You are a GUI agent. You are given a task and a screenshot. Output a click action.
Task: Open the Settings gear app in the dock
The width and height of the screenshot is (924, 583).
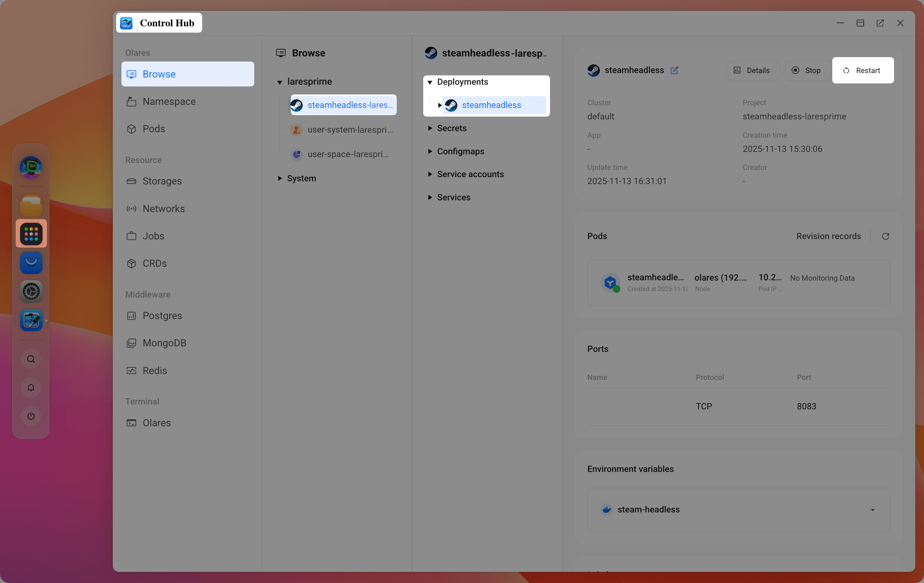pos(31,292)
